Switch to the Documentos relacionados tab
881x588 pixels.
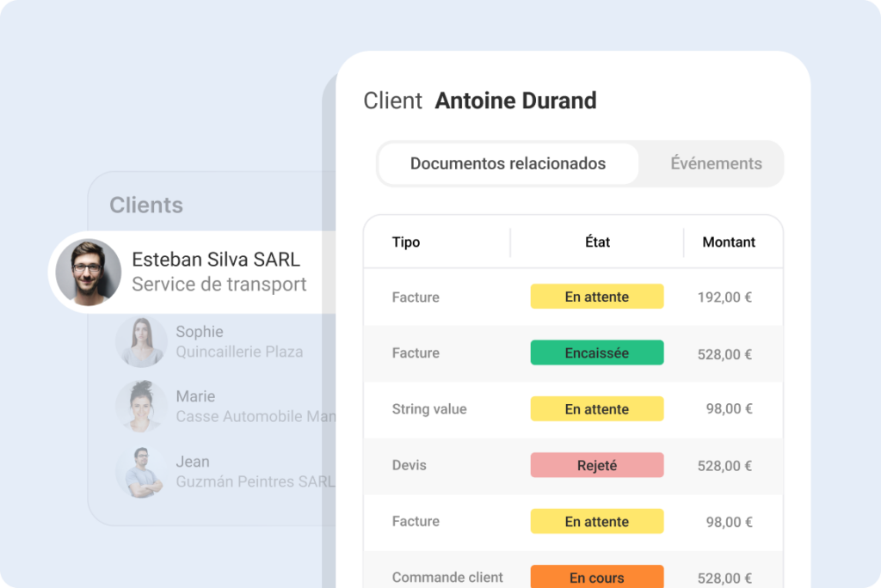tap(508, 163)
